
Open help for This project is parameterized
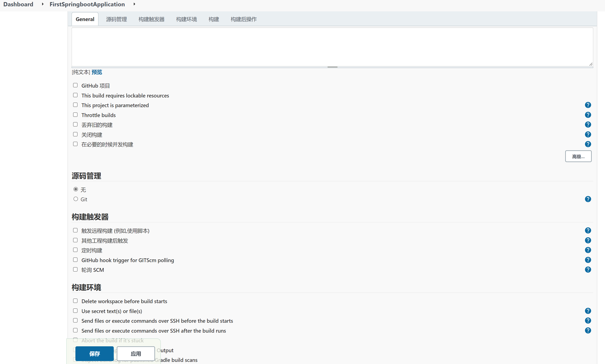tap(588, 105)
